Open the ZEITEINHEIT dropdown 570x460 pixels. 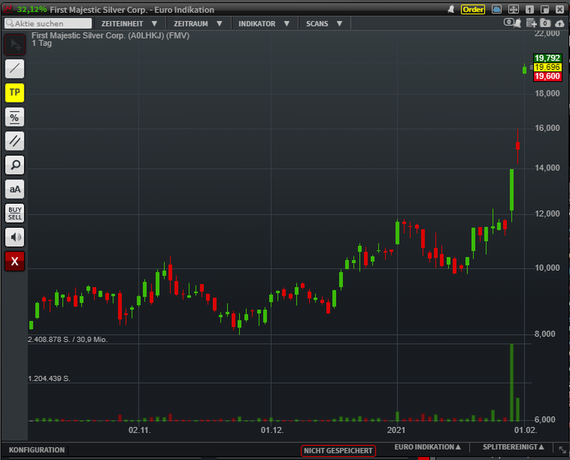pyautogui.click(x=129, y=24)
